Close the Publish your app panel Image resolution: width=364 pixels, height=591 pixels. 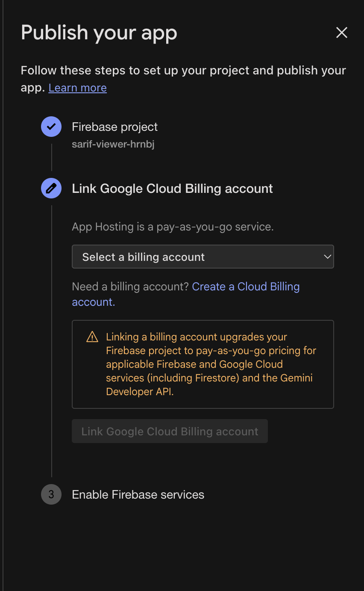pos(341,33)
